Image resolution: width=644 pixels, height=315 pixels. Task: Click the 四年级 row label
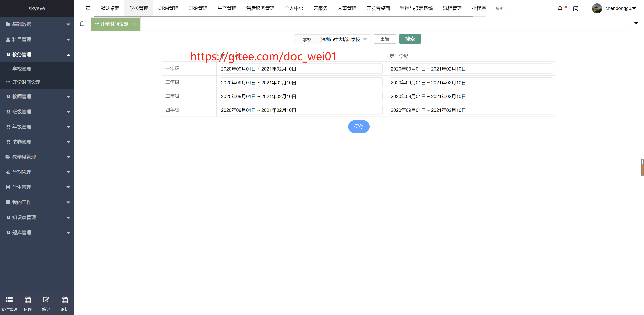click(x=173, y=110)
